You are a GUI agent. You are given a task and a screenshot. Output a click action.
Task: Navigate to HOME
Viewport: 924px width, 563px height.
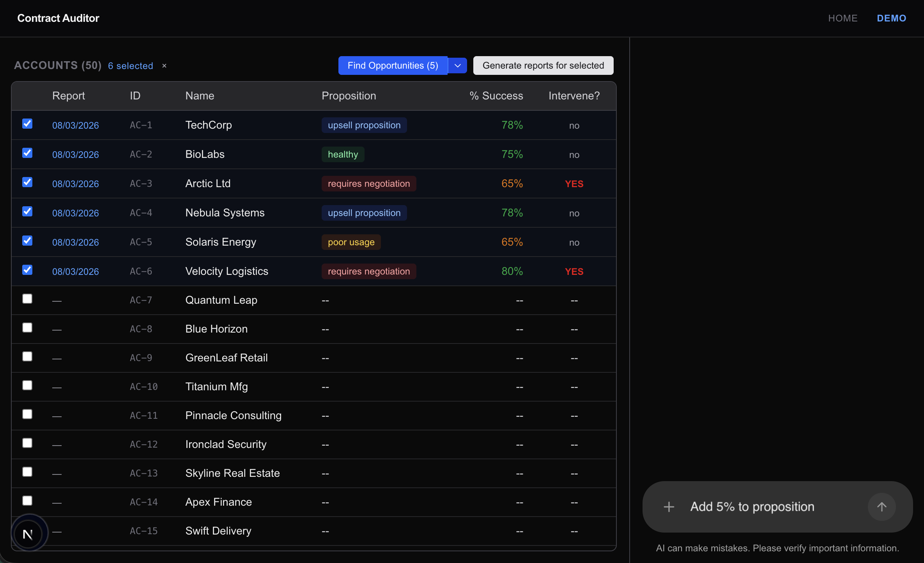pos(843,18)
